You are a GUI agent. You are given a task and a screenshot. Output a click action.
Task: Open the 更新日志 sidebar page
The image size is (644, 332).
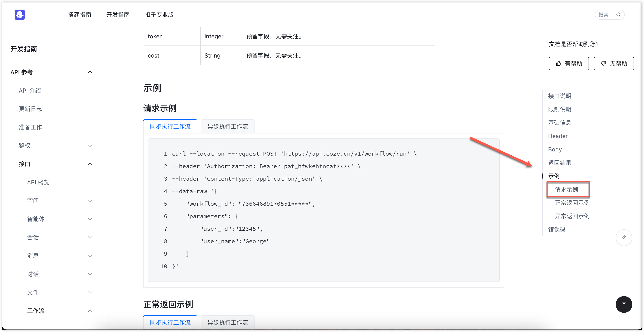point(30,109)
